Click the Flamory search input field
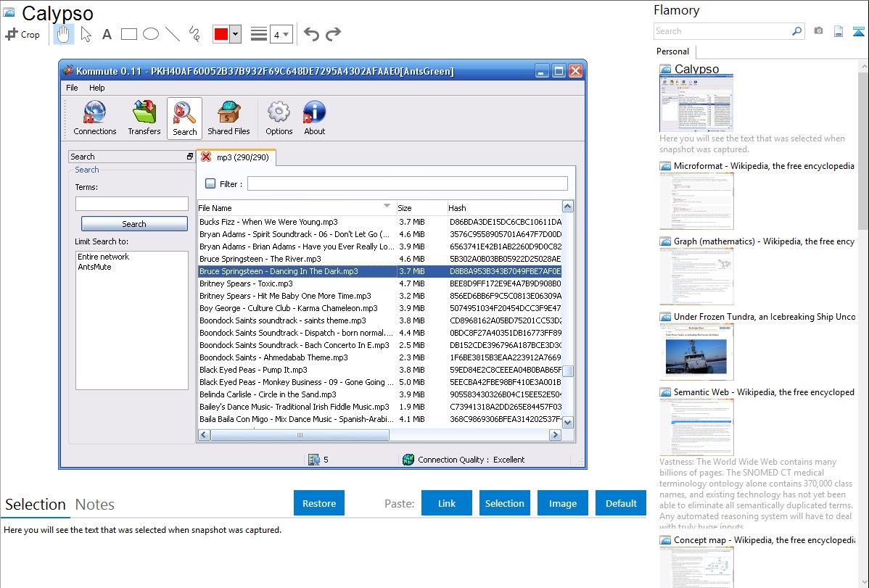 point(722,31)
